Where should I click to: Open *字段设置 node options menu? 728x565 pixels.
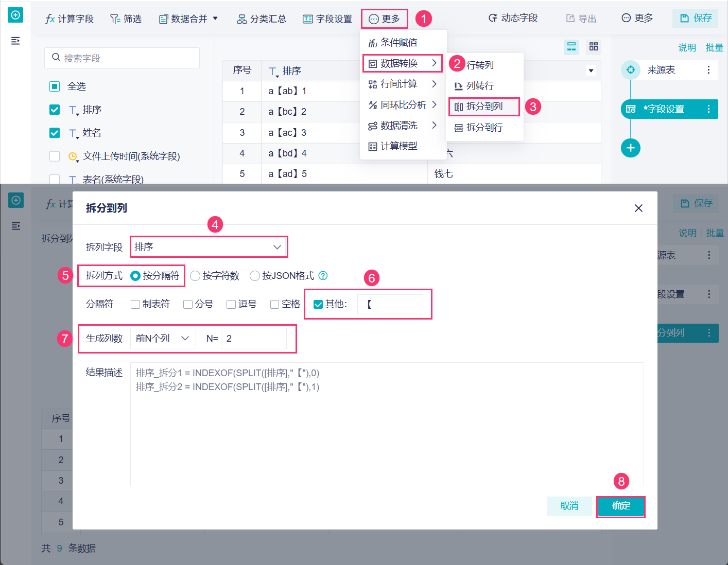pos(708,109)
